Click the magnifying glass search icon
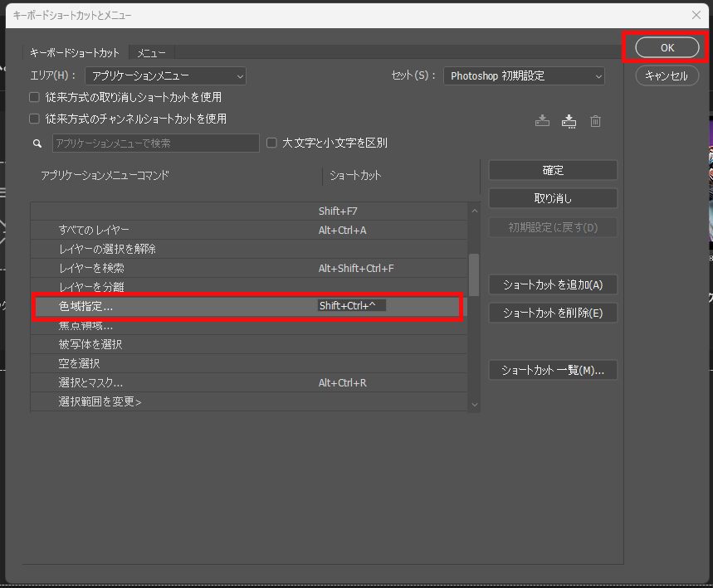 coord(37,143)
